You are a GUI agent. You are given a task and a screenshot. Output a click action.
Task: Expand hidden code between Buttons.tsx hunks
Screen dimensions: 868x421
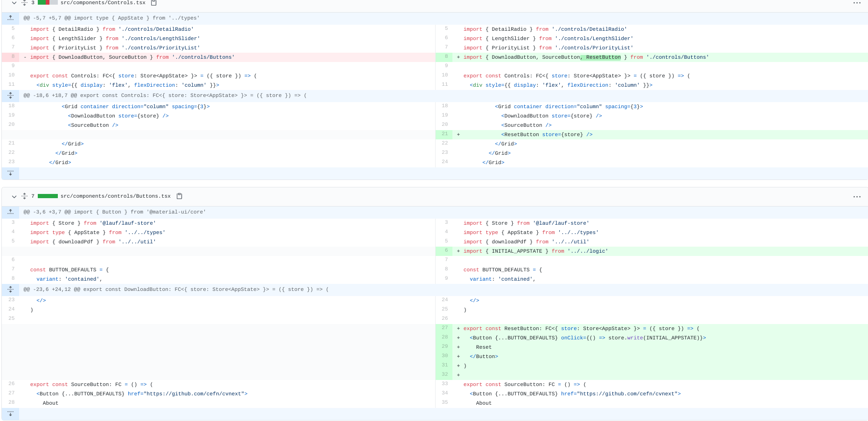click(10, 289)
